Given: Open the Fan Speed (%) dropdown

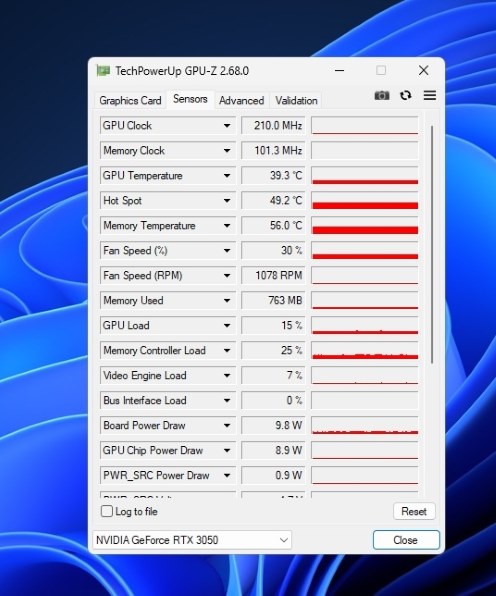Looking at the screenshot, I should point(227,250).
